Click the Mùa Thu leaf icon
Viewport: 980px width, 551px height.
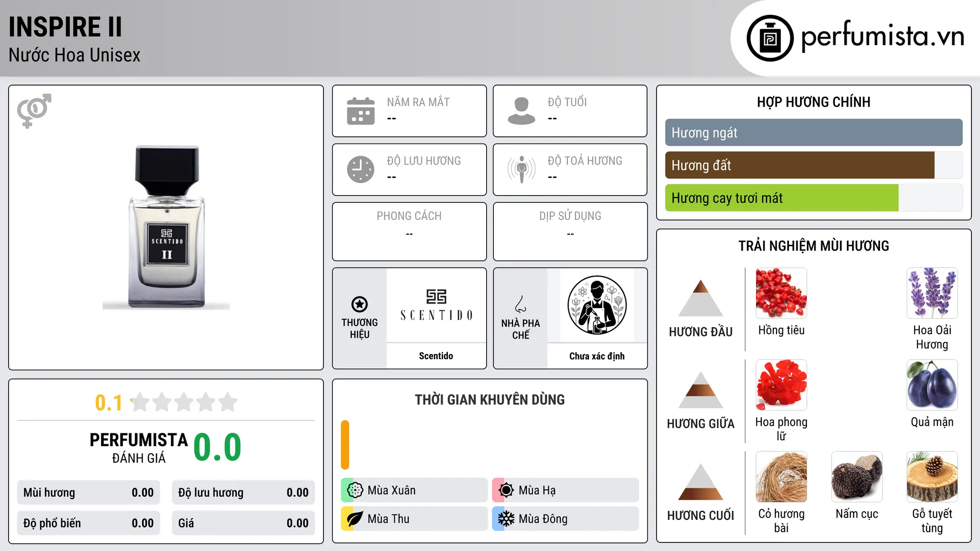[x=355, y=519]
